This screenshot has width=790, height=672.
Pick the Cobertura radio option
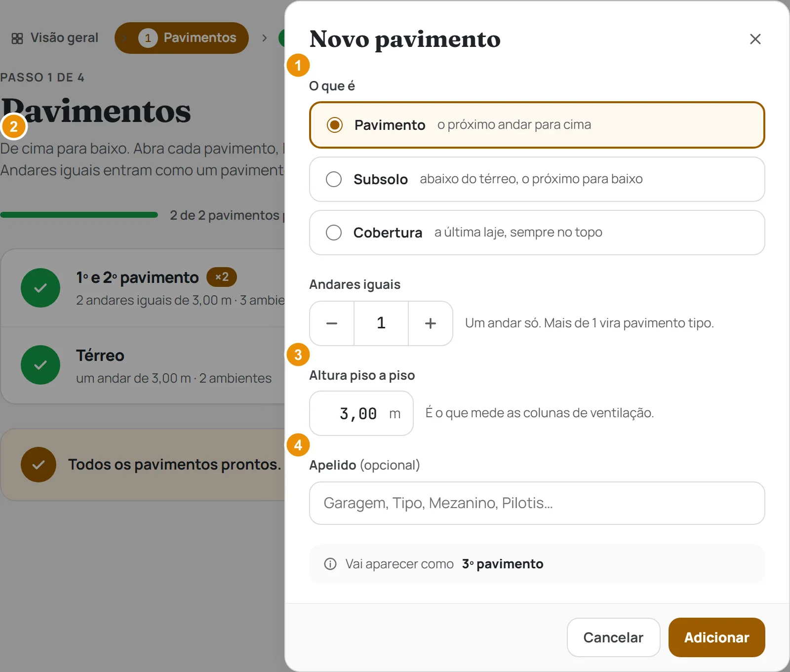[537, 233]
